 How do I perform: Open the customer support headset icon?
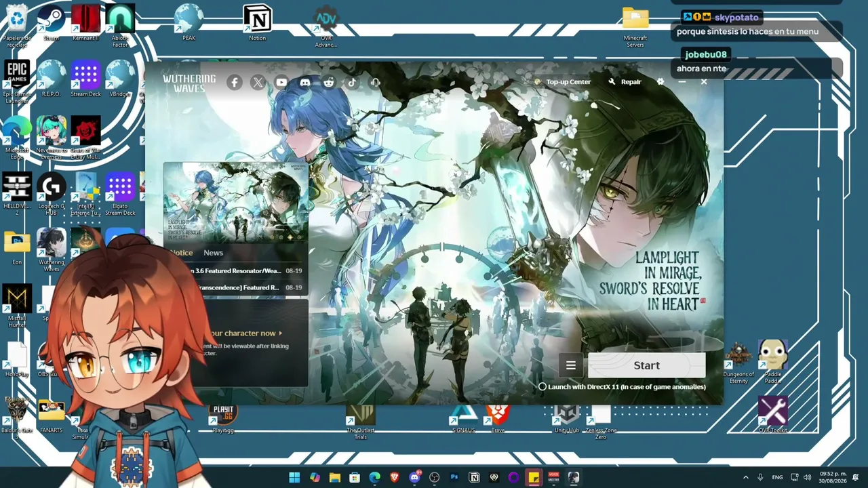point(376,83)
